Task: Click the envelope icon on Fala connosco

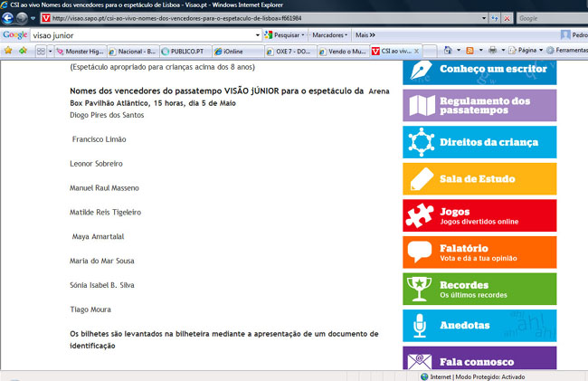Action: (x=420, y=361)
